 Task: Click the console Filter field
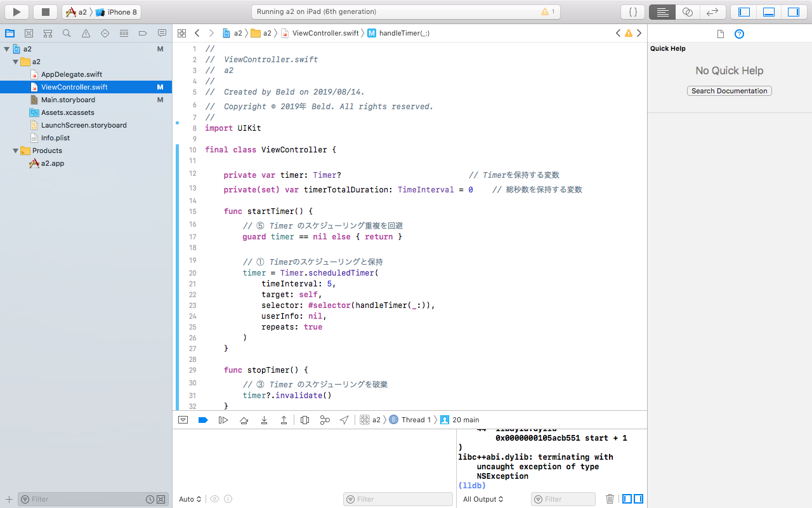tap(563, 499)
